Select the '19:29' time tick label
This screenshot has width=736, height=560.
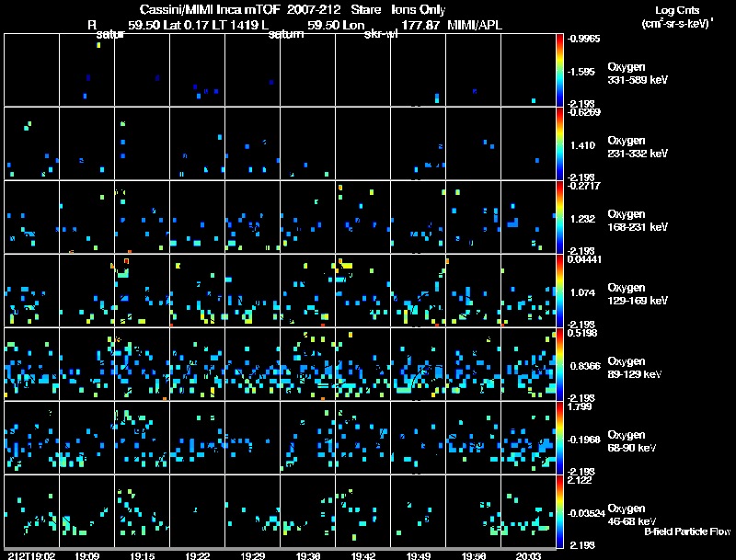pos(252,555)
